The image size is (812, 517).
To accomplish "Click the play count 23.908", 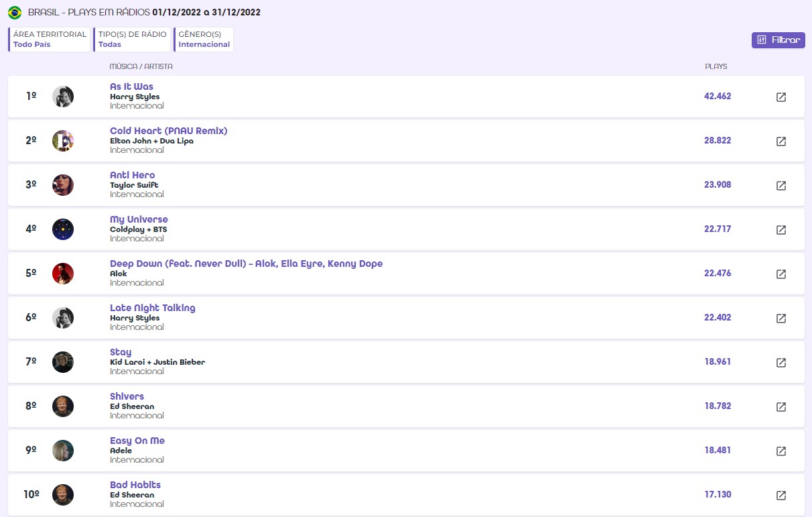I will point(718,185).
